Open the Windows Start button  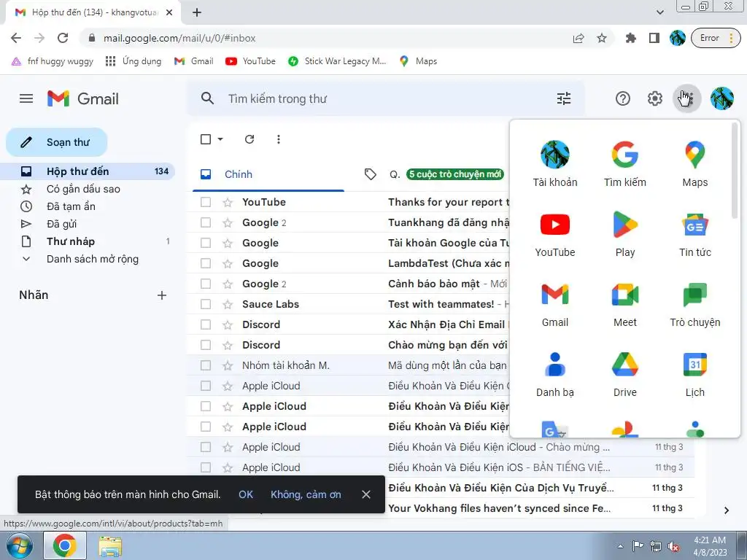[x=20, y=546]
